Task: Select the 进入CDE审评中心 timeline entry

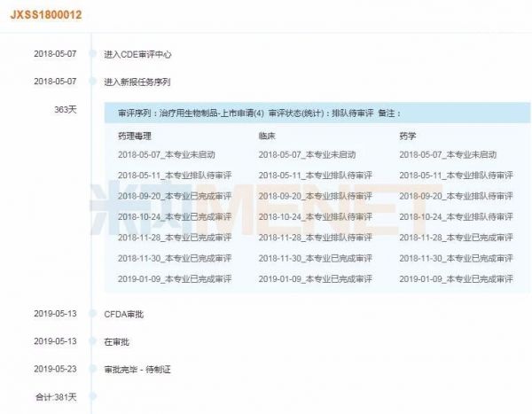Action: pyautogui.click(x=137, y=54)
